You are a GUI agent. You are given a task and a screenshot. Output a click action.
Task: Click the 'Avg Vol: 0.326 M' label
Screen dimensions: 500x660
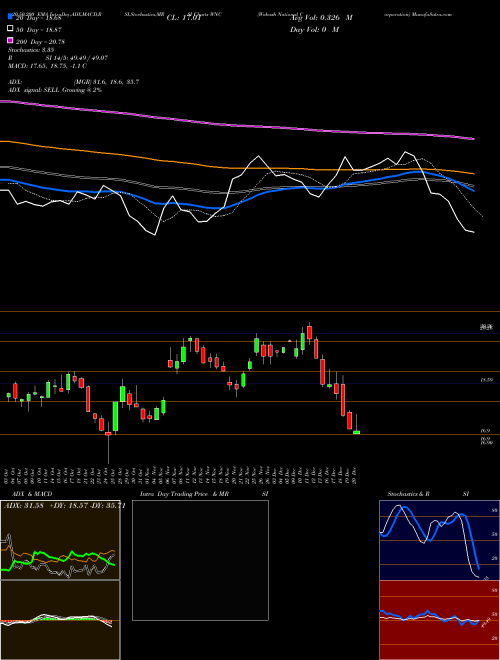tap(322, 18)
